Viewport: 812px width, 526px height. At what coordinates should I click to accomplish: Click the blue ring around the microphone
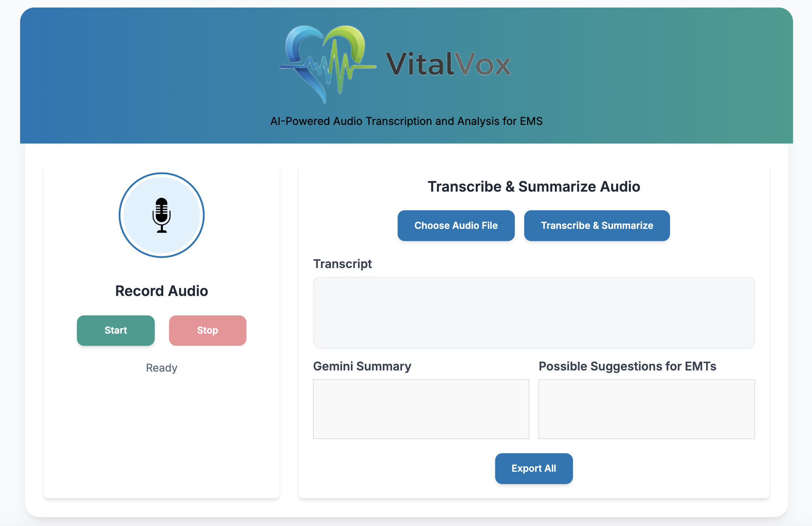(120, 215)
